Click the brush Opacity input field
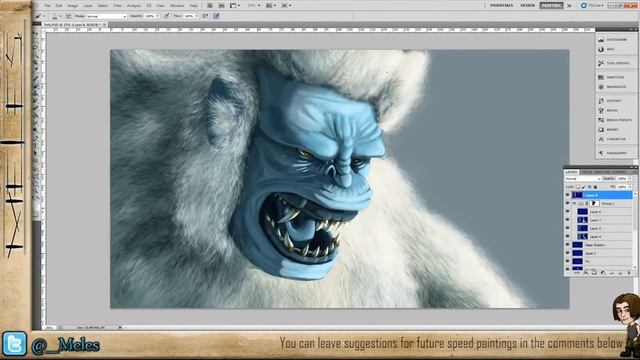 [149, 16]
